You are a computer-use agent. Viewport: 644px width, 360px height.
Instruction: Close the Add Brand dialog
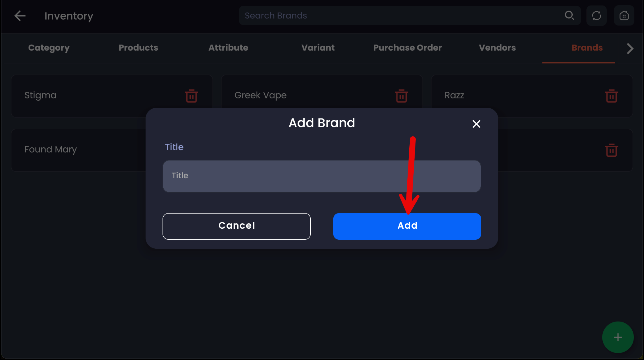tap(476, 124)
